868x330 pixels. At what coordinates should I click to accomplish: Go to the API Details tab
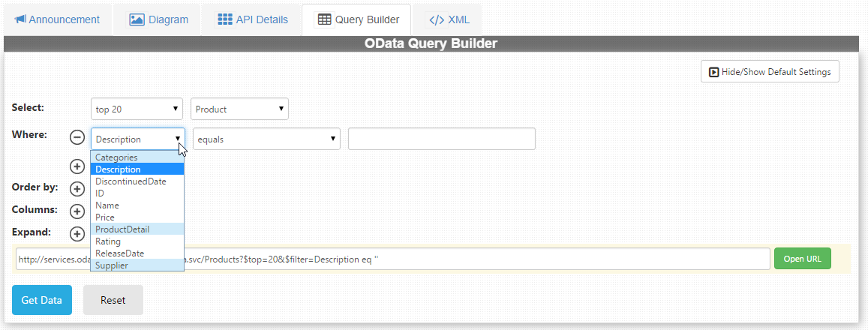(x=253, y=19)
